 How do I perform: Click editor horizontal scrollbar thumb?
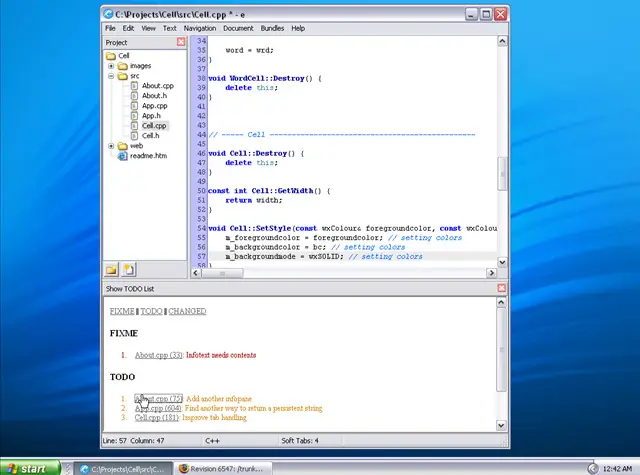[x=222, y=273]
